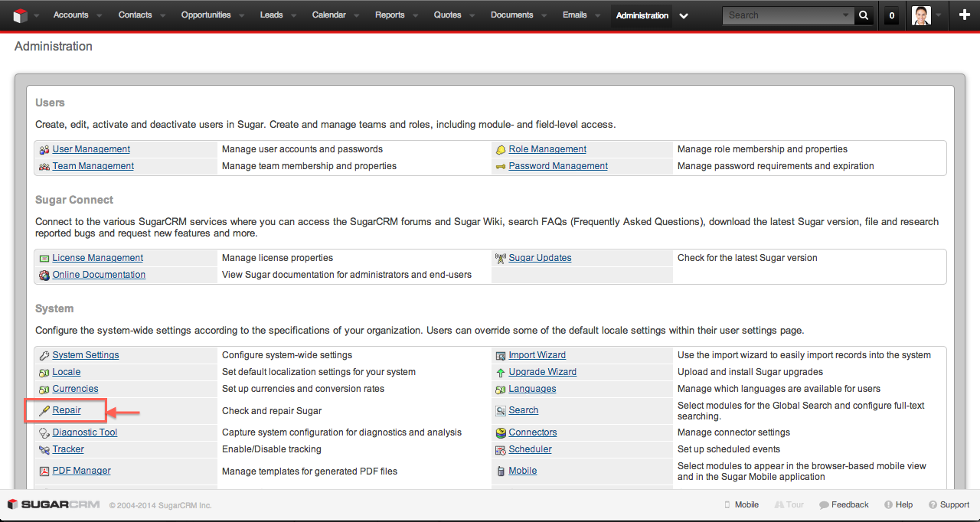Start the Tour from the footer
980x522 pixels.
point(789,505)
